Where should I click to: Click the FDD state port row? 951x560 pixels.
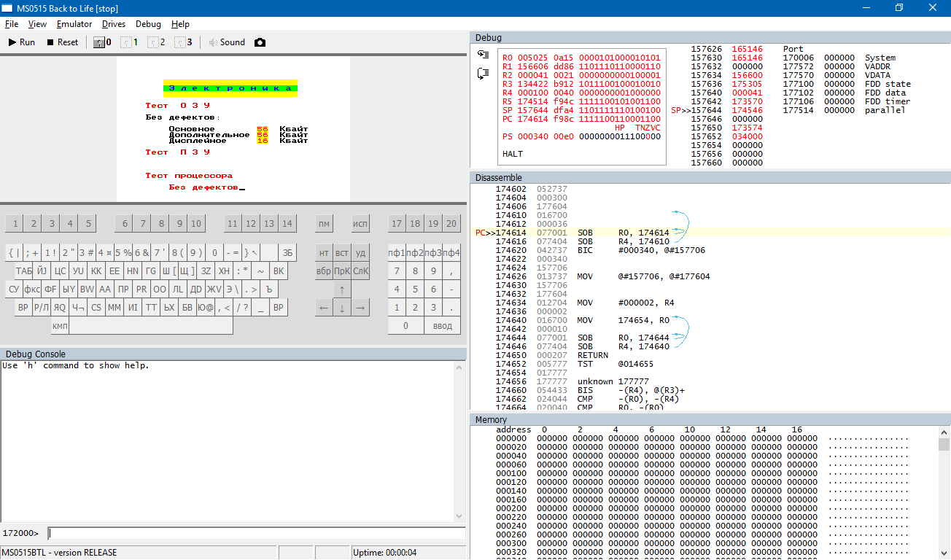pyautogui.click(x=847, y=84)
